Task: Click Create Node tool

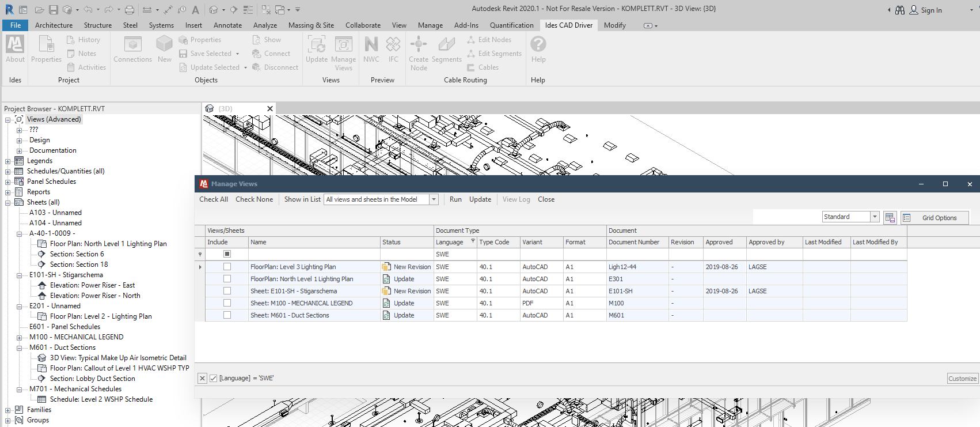Action: tap(419, 52)
